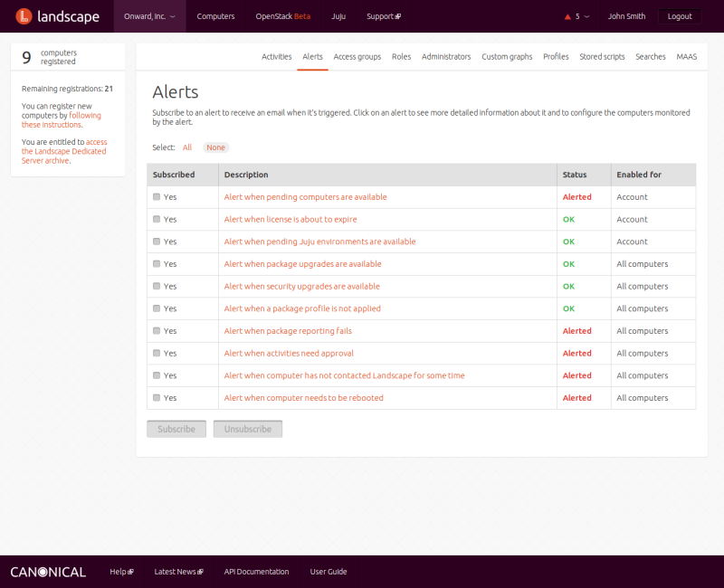Open Latest News link in footer
Image resolution: width=724 pixels, height=588 pixels.
click(178, 572)
